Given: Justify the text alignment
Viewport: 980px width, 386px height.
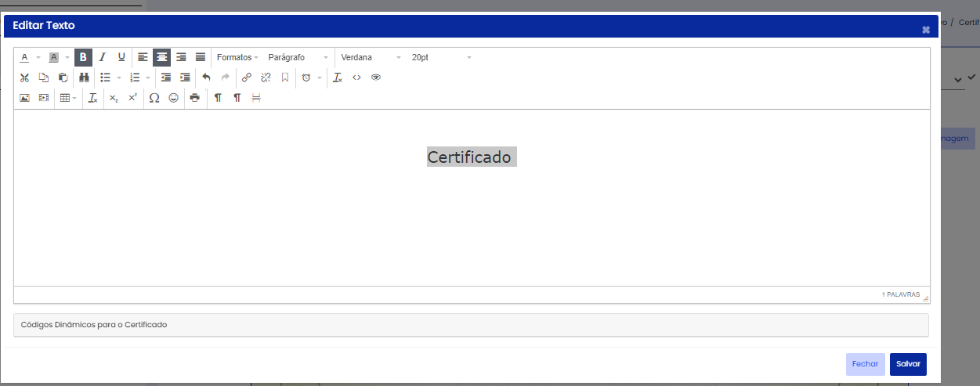Looking at the screenshot, I should point(200,57).
